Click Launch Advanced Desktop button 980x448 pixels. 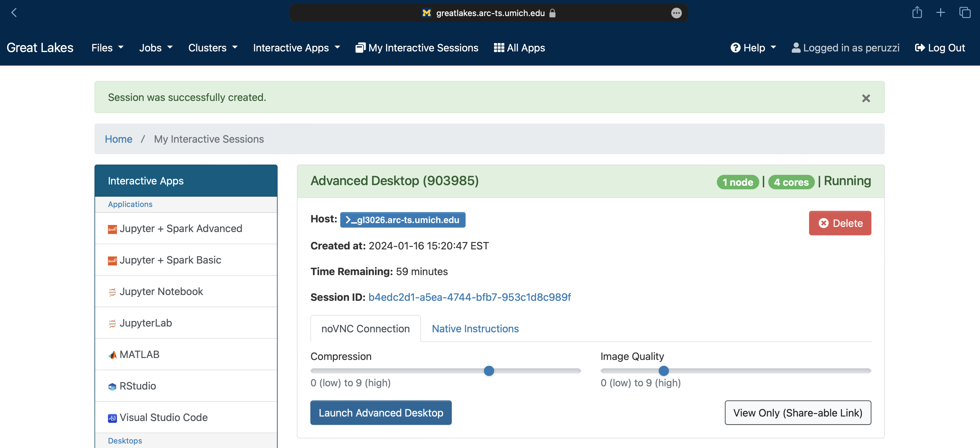click(x=381, y=413)
